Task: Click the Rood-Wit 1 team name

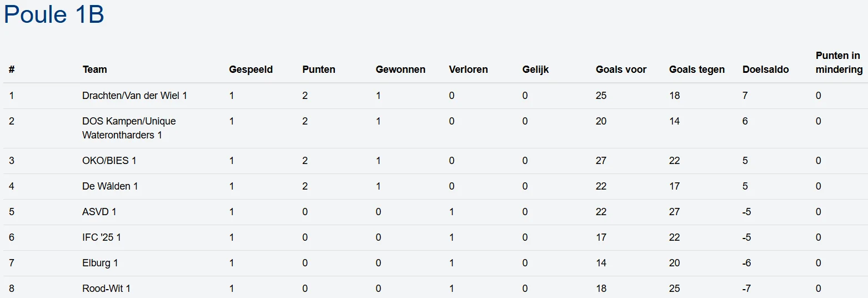Action: [106, 289]
